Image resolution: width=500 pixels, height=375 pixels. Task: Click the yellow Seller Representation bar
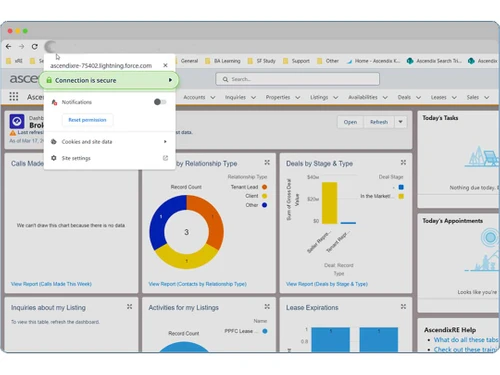pos(329,203)
